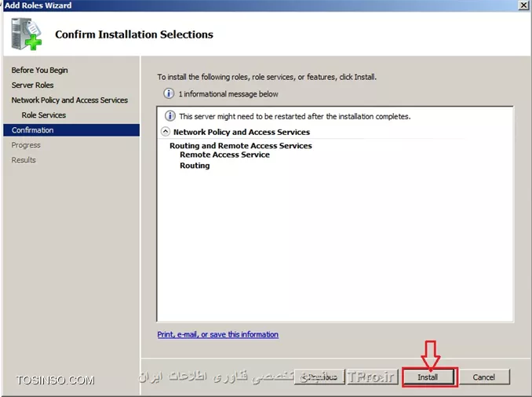Open the Print, e-mail, or save this information link
The image size is (532, 397).
pos(218,334)
